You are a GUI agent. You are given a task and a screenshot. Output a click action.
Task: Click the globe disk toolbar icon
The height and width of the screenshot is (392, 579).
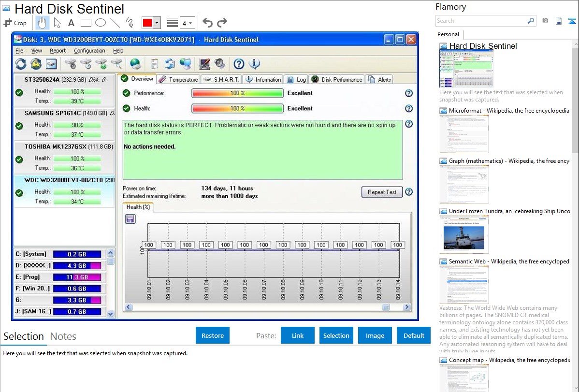(135, 64)
